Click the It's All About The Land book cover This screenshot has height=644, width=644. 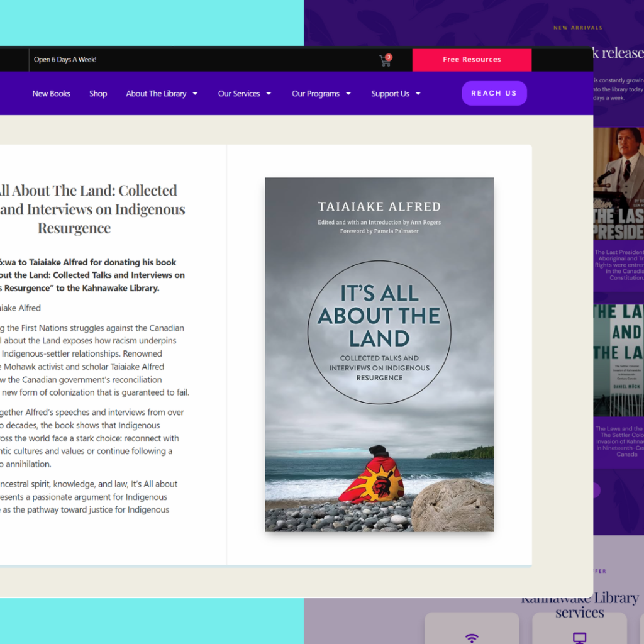(379, 355)
